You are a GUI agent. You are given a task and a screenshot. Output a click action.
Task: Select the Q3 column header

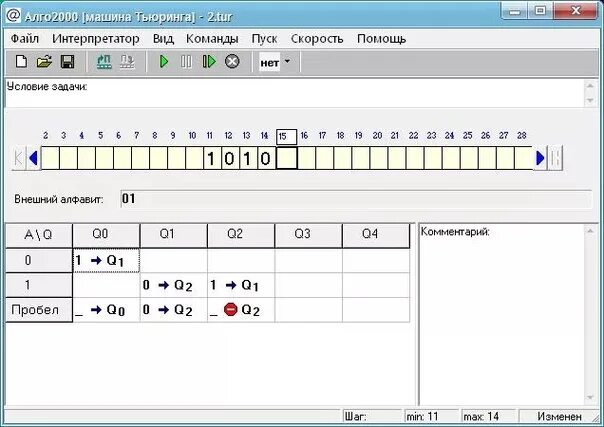click(x=308, y=235)
